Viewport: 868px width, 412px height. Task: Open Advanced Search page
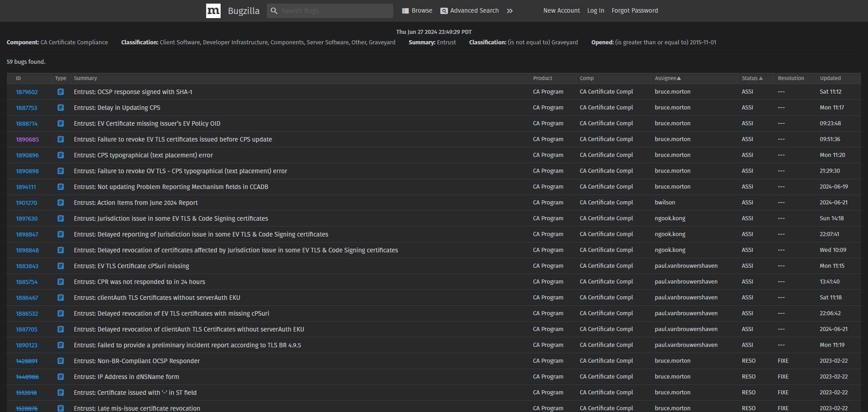470,11
